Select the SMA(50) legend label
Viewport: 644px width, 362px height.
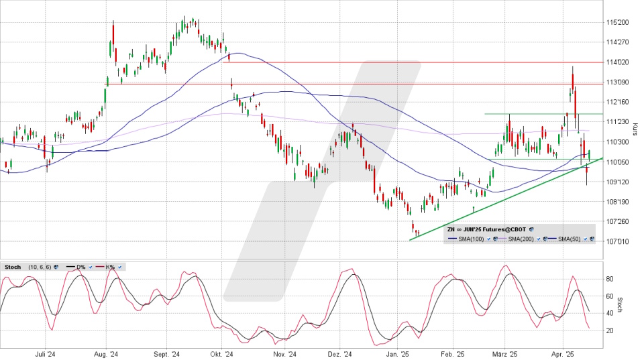click(x=570, y=239)
